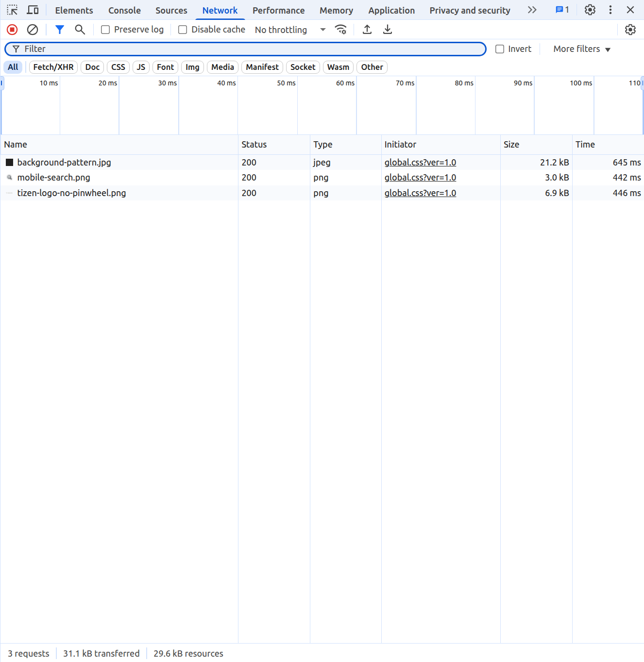Import HAR file with upload icon
The height and width of the screenshot is (662, 644).
pos(367,30)
